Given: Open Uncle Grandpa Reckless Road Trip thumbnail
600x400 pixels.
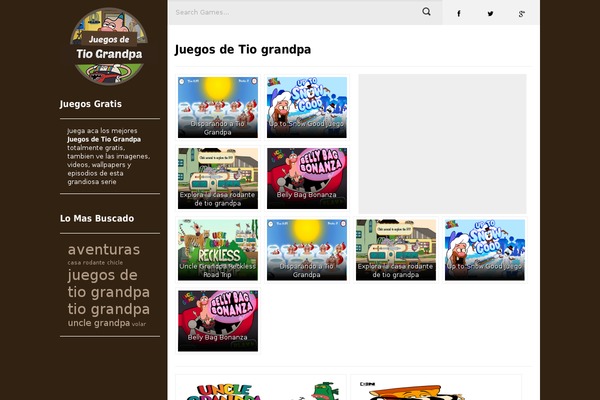Looking at the screenshot, I should coord(218,250).
